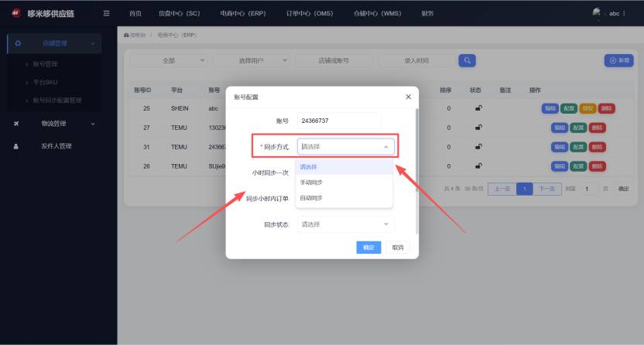Click 下一页 pagination button

[x=546, y=189]
